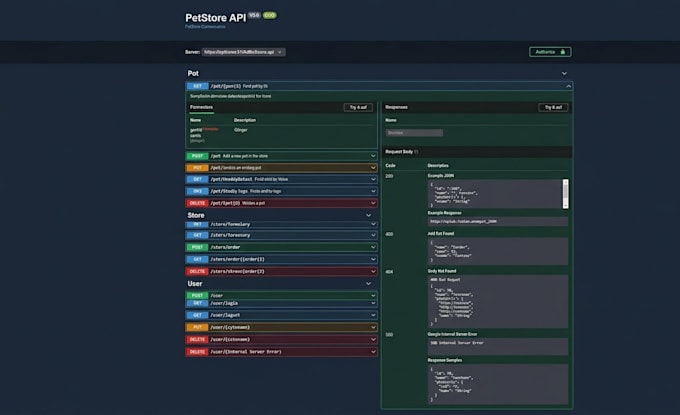
Task: Collapse the Store section chevron
Action: coord(368,215)
